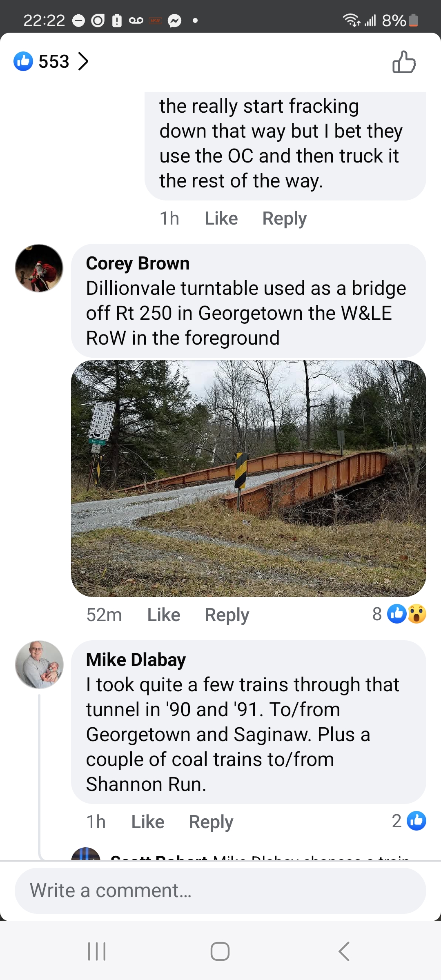Like the fracking comment posted 1h ago
The height and width of the screenshot is (980, 441).
coord(221,218)
